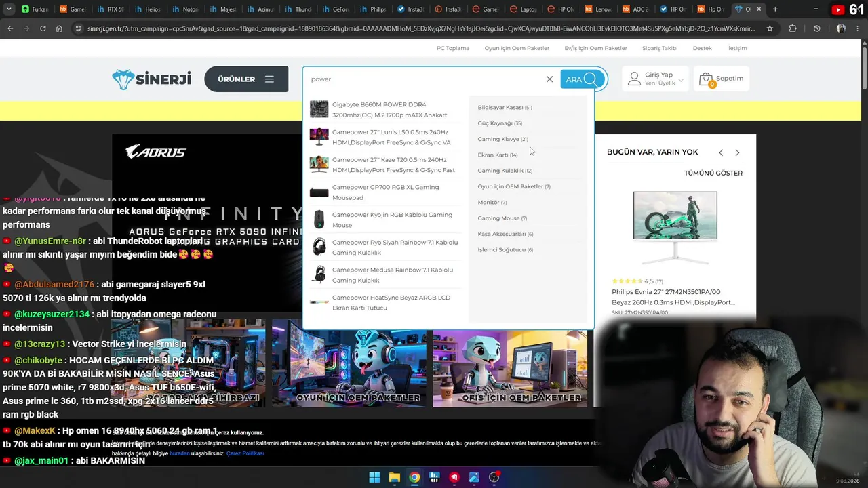Switch to the Philips browser tab
The height and width of the screenshot is (488, 868).
coord(372,9)
